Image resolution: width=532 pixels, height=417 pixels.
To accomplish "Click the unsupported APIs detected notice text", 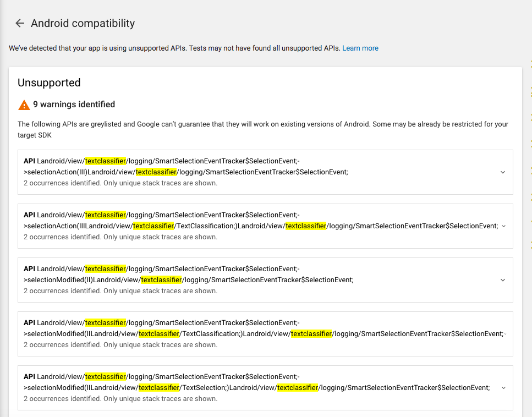I will click(174, 48).
